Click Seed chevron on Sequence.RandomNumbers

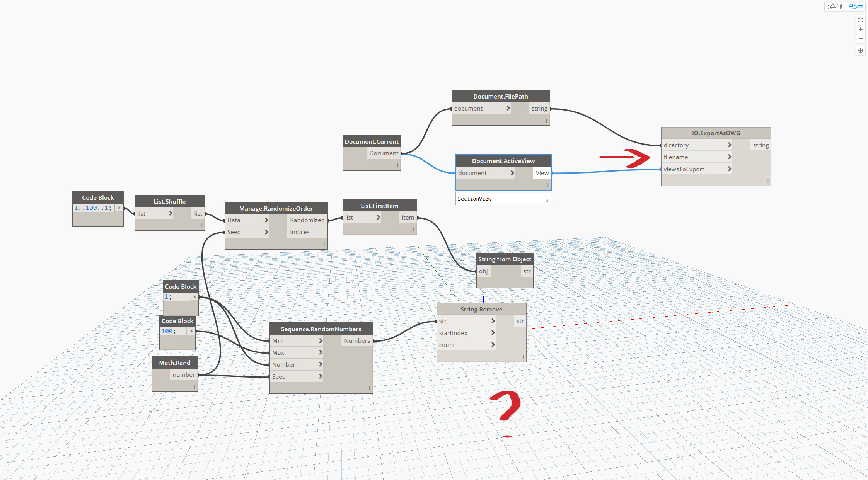click(x=320, y=376)
